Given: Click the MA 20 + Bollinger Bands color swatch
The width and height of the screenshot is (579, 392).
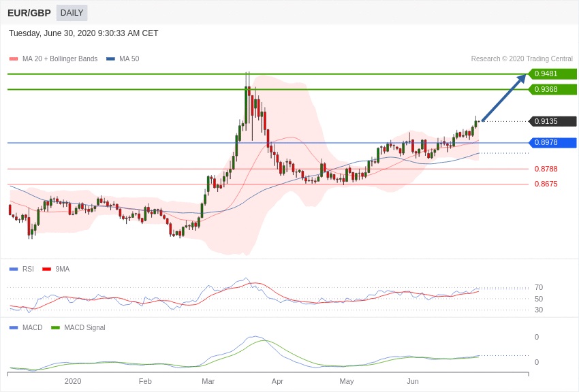Looking at the screenshot, I should (x=14, y=59).
